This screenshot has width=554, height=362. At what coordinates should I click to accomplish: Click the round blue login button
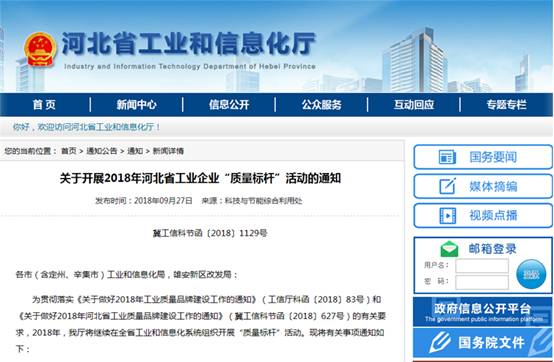click(531, 274)
